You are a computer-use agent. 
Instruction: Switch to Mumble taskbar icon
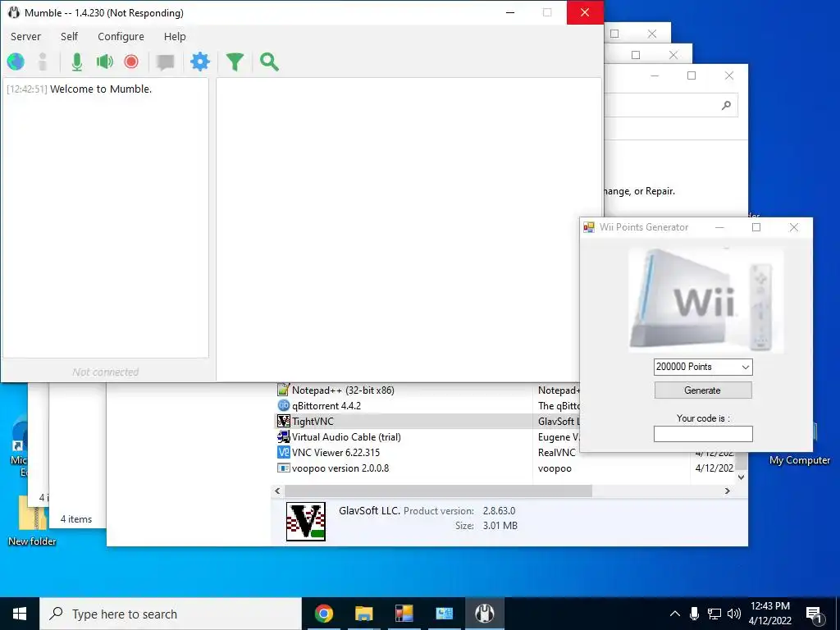click(485, 614)
